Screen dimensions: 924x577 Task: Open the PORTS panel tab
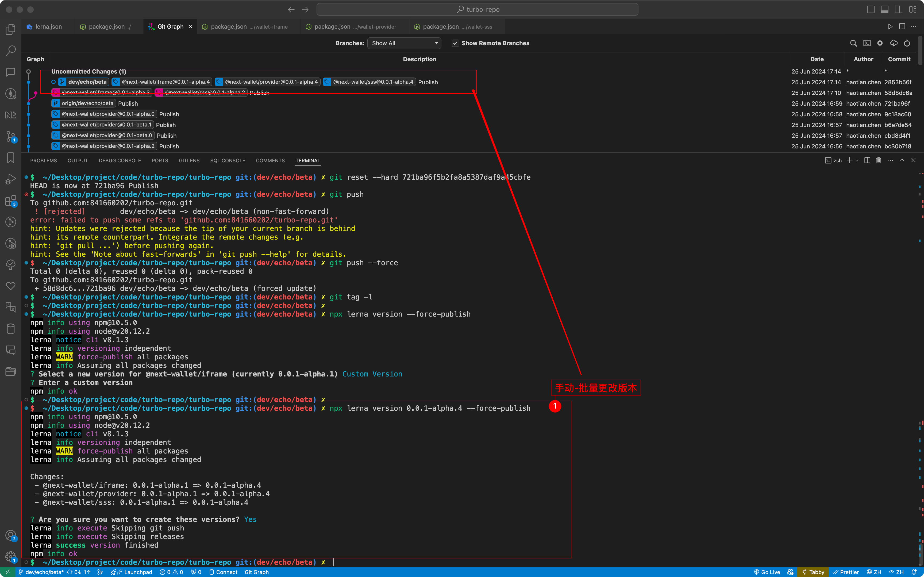[x=160, y=161]
